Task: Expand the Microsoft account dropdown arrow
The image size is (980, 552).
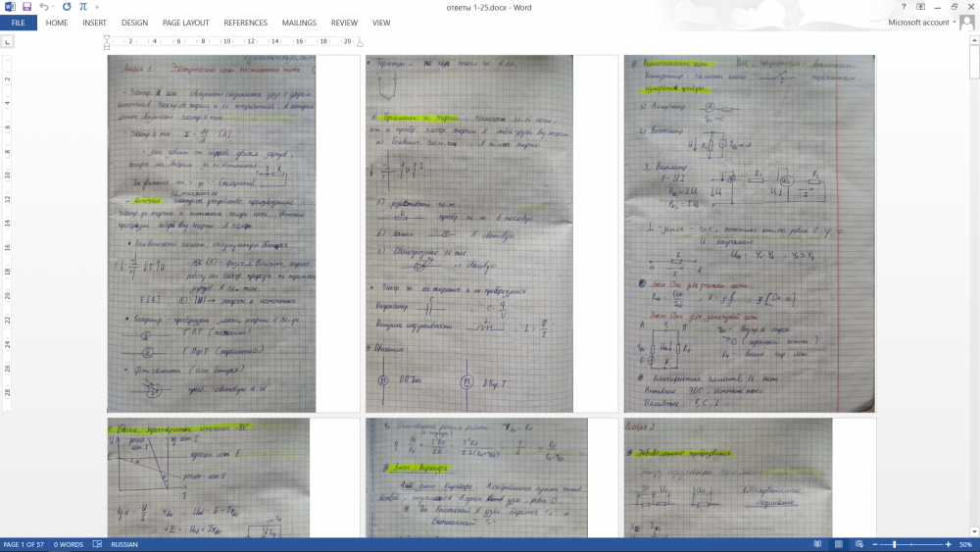Action: 955,23
